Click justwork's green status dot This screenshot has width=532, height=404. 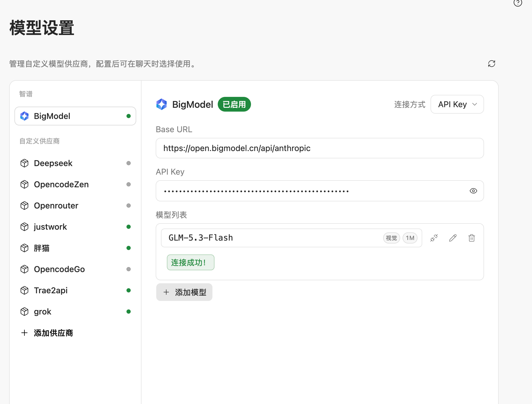pos(129,227)
